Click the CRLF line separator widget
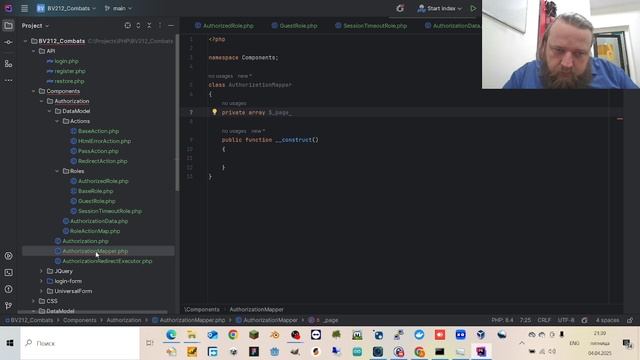The image size is (640, 360). tap(544, 320)
